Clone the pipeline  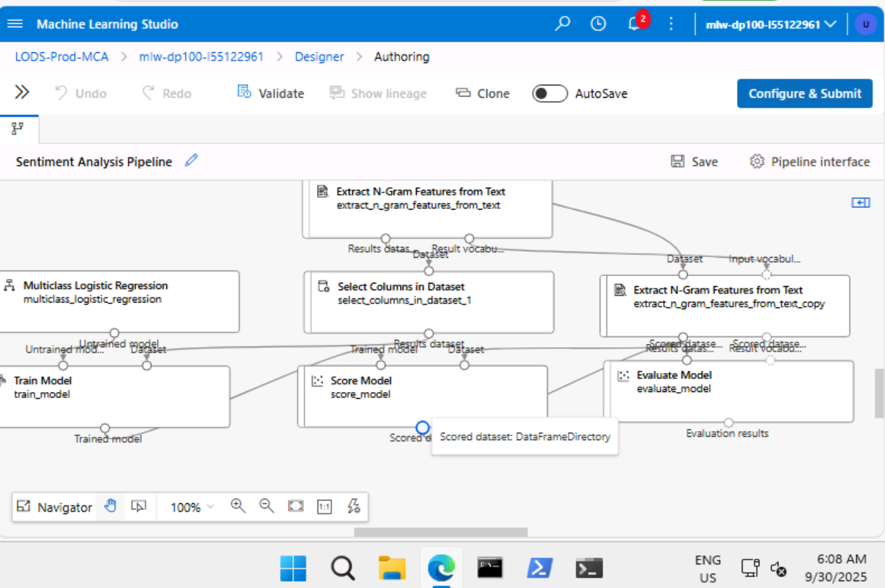click(x=483, y=94)
